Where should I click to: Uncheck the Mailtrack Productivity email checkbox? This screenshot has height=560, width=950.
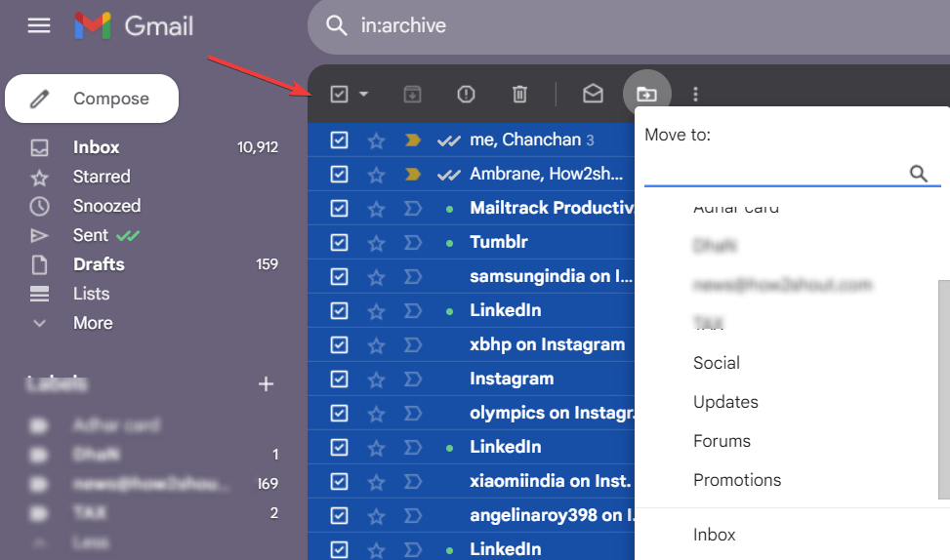pos(339,208)
